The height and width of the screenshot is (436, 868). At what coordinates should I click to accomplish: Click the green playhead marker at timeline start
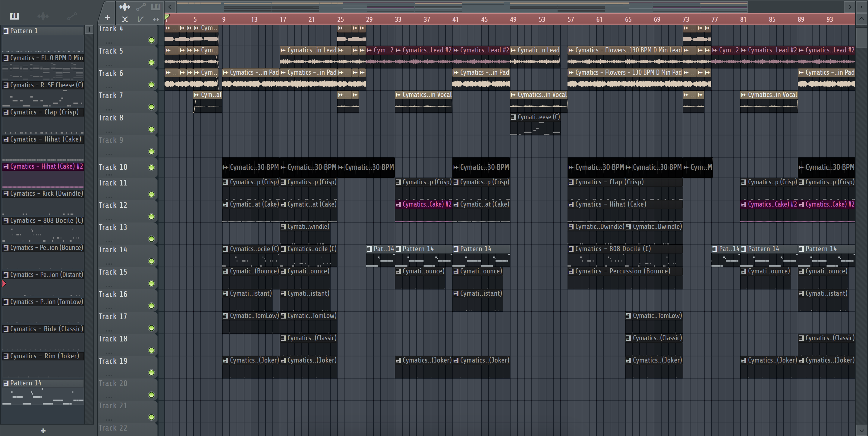coord(167,17)
